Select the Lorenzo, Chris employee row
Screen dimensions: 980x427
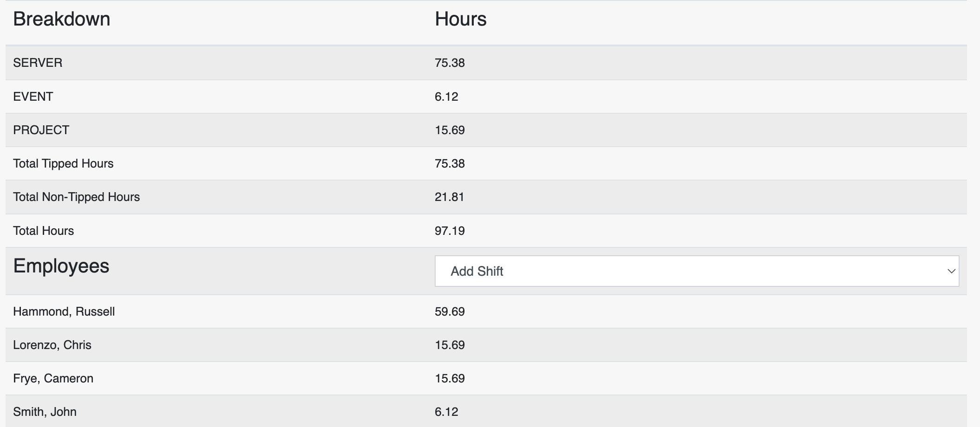[486, 345]
